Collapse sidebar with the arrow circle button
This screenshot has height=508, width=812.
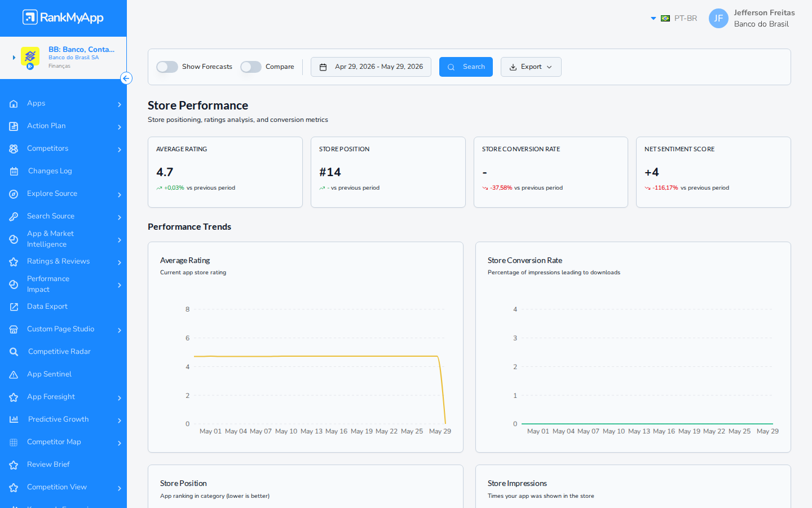coord(126,78)
